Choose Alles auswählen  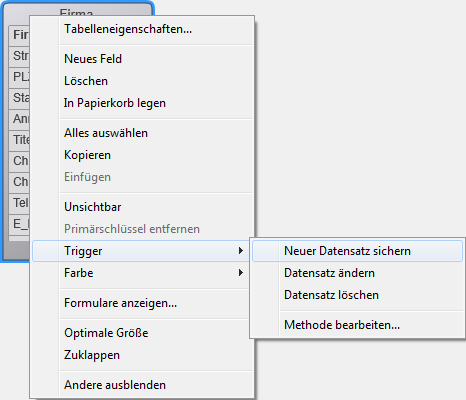[142, 133]
